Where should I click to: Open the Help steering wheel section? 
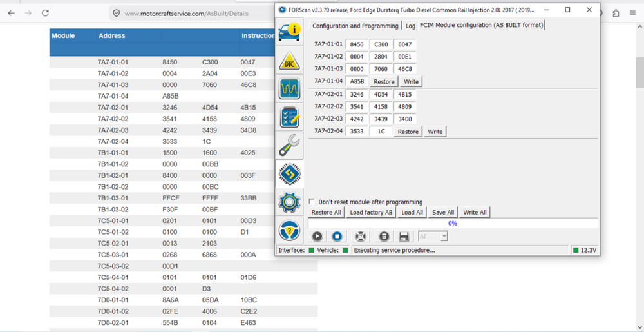tap(290, 231)
